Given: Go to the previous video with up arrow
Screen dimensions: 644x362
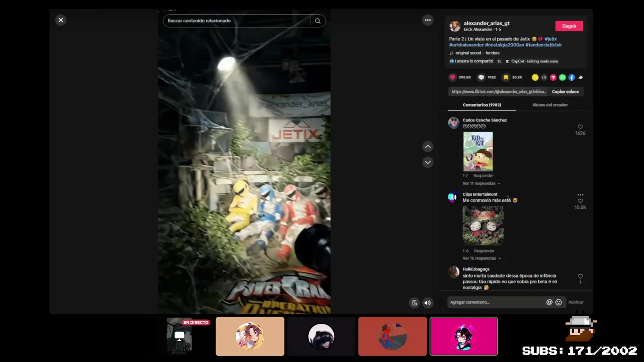Looking at the screenshot, I should pos(428,147).
